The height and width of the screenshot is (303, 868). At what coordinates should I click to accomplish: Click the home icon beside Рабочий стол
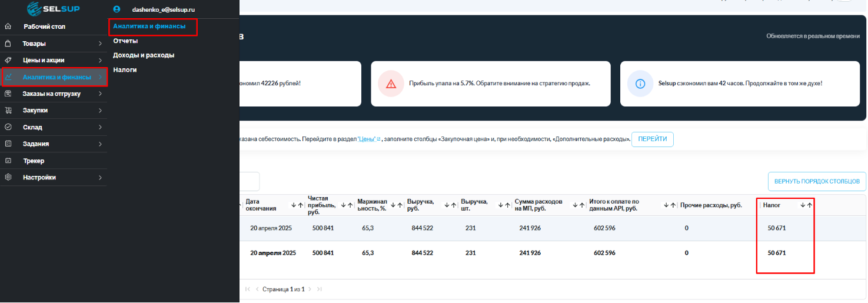point(8,26)
